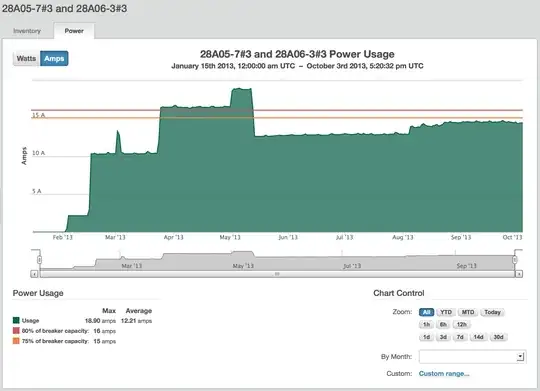Zoom chart to 3d range
This screenshot has width=540, height=391.
[443, 337]
